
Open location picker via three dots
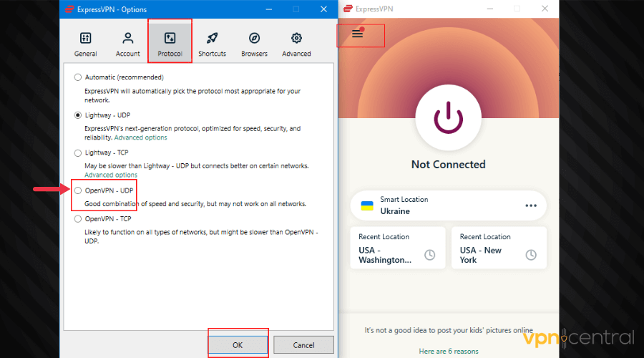(531, 205)
